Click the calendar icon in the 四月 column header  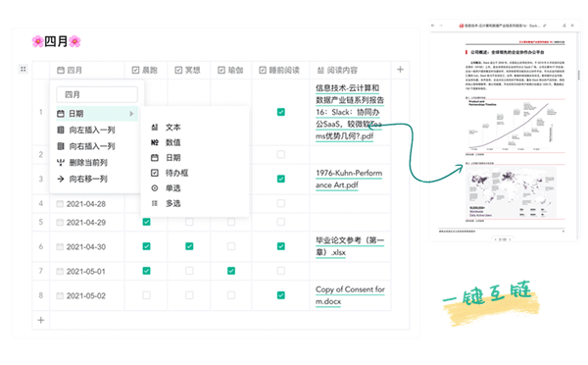(x=61, y=70)
